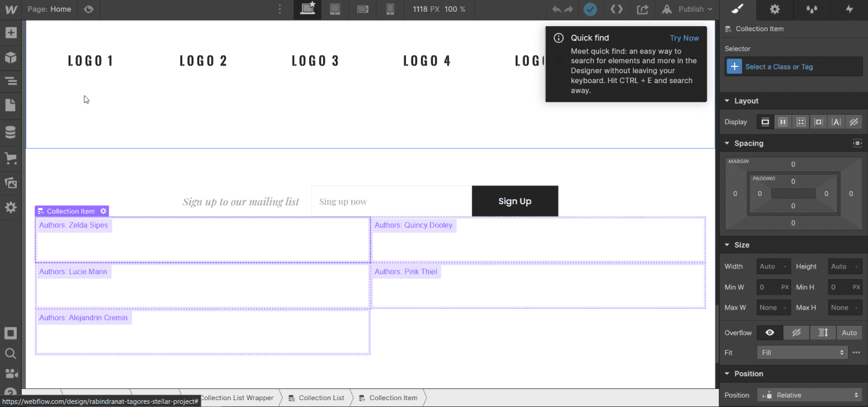Set display to Flex
Screen dimensions: 868x407
coord(783,122)
